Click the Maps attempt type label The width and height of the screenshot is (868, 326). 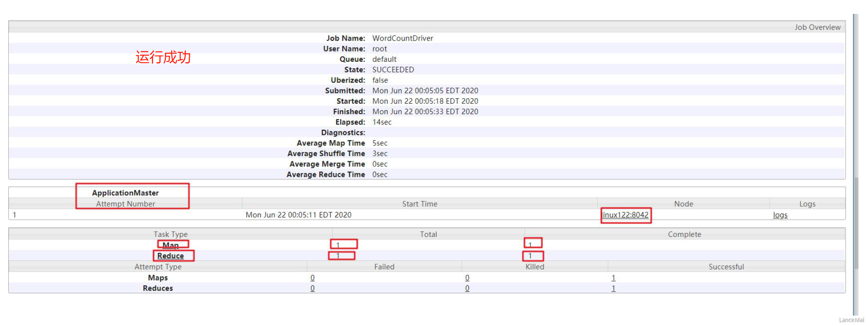(158, 278)
